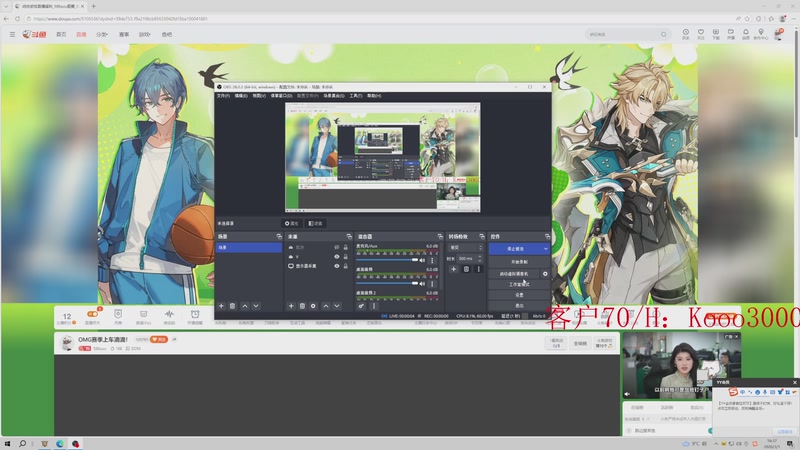800x450 pixels.
Task: Add a new scene in OBS Scenes panel
Action: click(x=221, y=306)
